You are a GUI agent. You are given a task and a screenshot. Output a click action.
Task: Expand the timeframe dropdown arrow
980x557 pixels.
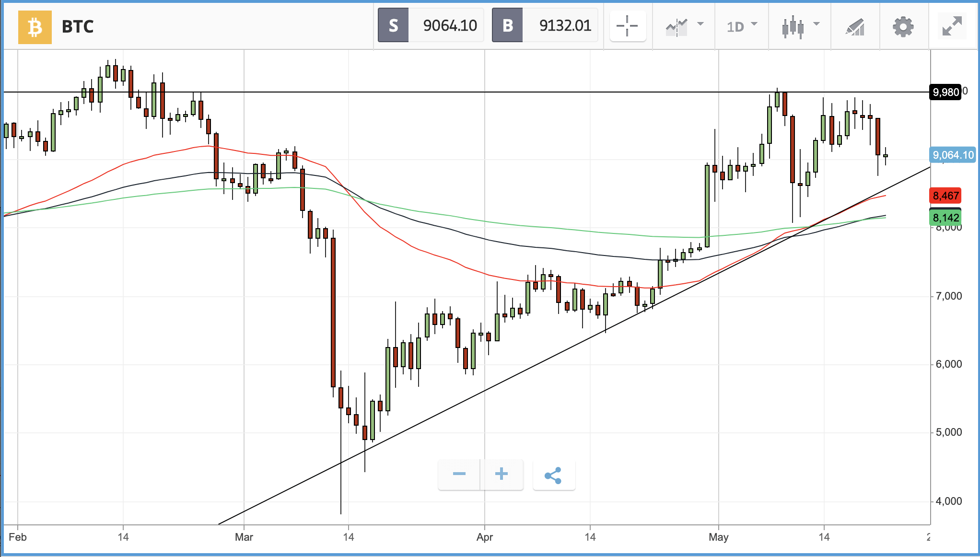(x=754, y=23)
